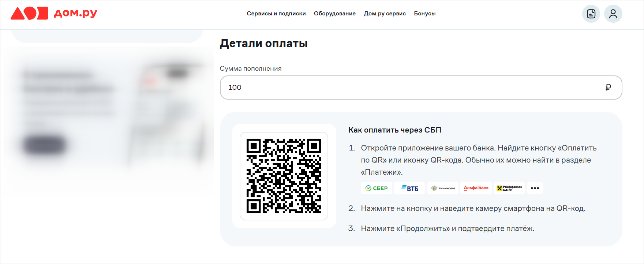Open the user profile icon
Image resolution: width=644 pixels, height=264 pixels.
click(613, 14)
